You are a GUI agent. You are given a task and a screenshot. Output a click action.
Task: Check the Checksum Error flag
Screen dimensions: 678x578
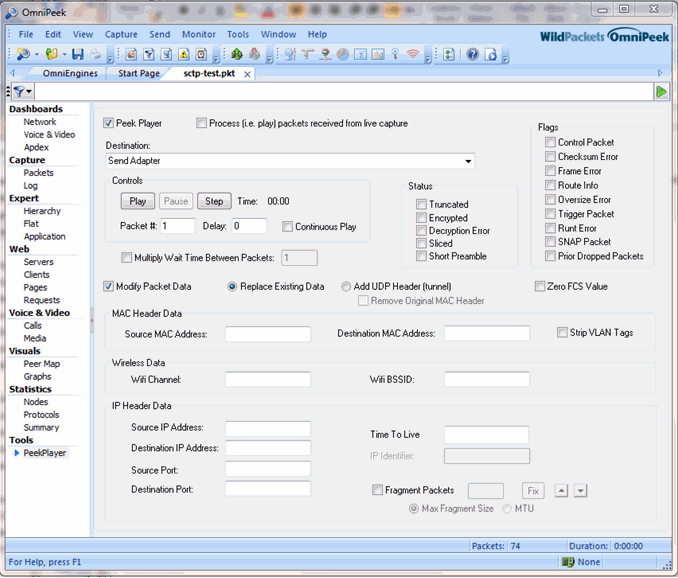coord(550,156)
